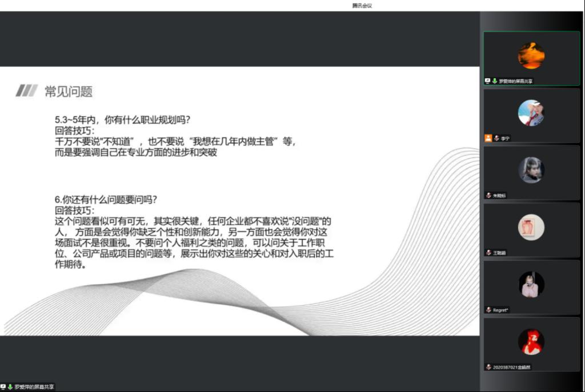Click the screen share icon in presenter tile
Image resolution: width=585 pixels, height=392 pixels.
(487, 81)
